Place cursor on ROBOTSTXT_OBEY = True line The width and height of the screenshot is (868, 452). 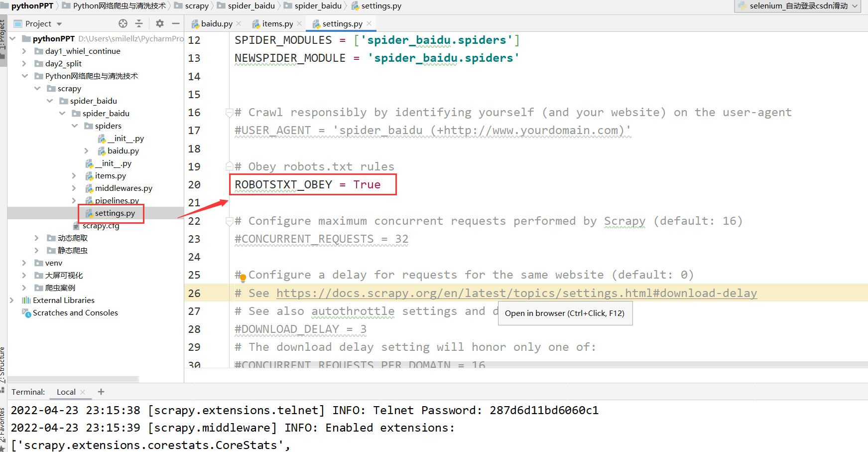(307, 184)
